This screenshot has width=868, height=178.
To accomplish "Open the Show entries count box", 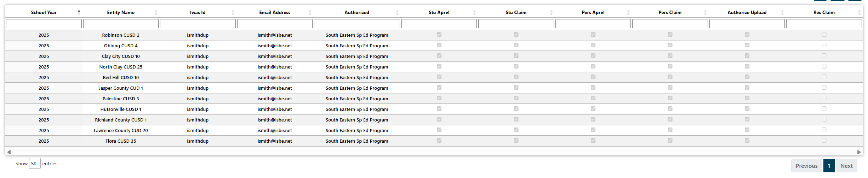I will (x=35, y=164).
